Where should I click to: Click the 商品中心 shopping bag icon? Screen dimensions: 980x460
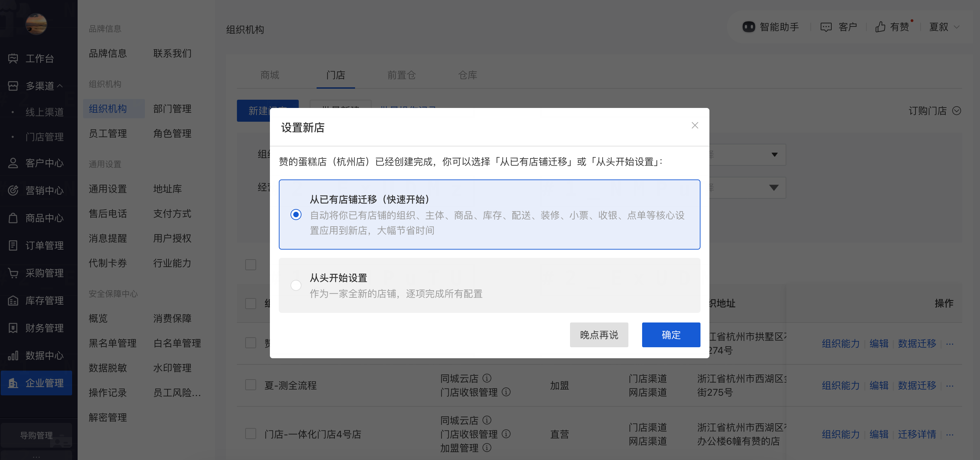(x=13, y=218)
